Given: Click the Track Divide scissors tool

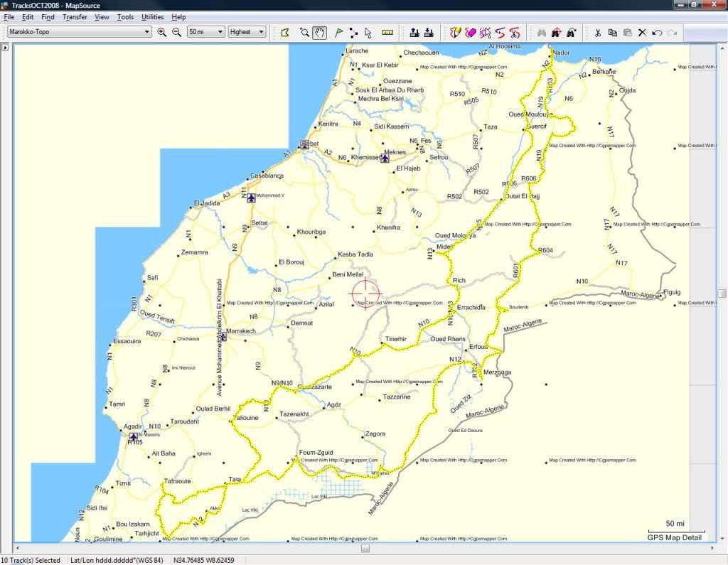Looking at the screenshot, I should coord(515,33).
